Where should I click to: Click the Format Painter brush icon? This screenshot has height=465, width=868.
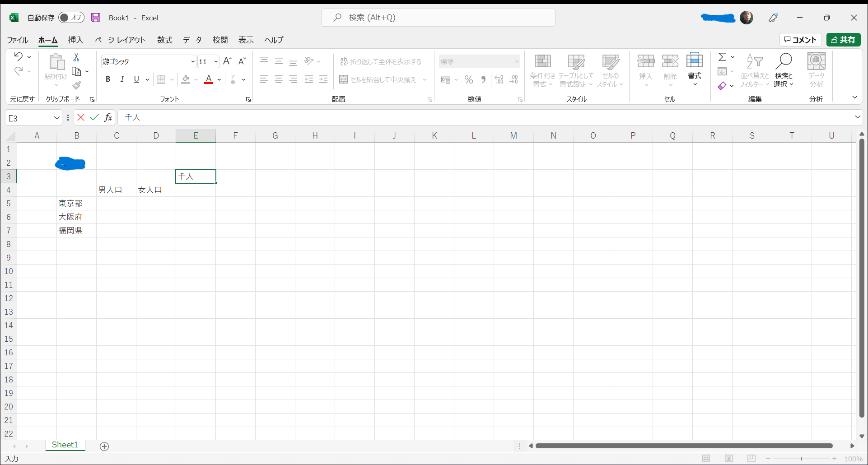pos(76,85)
